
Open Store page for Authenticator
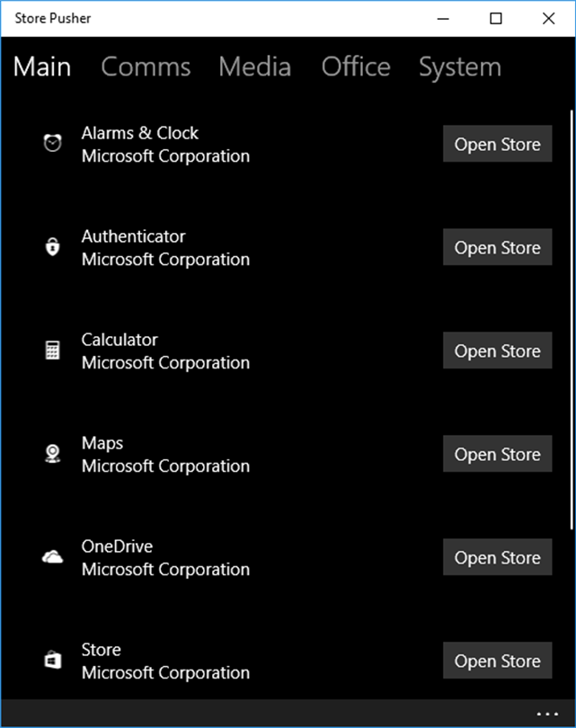coord(497,248)
